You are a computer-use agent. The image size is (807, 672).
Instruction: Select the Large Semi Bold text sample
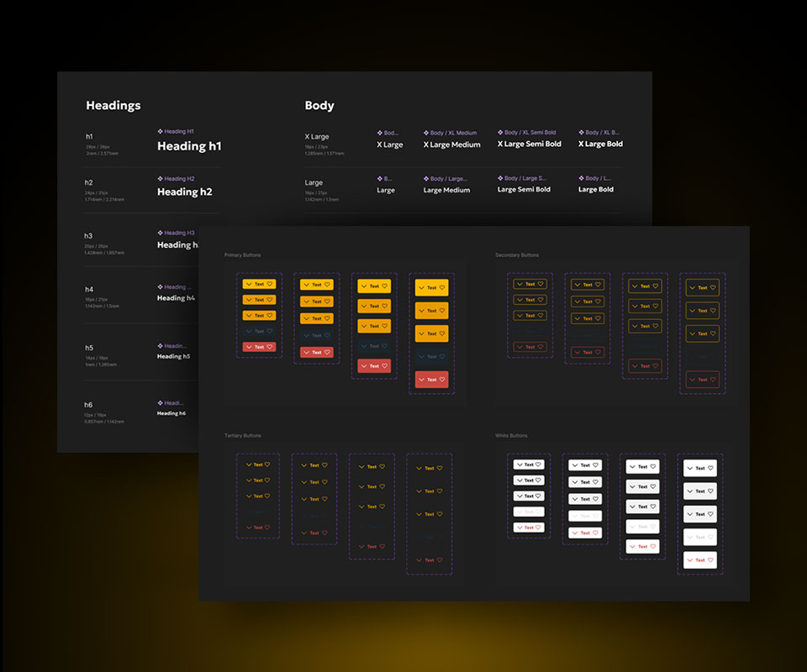[x=524, y=190]
